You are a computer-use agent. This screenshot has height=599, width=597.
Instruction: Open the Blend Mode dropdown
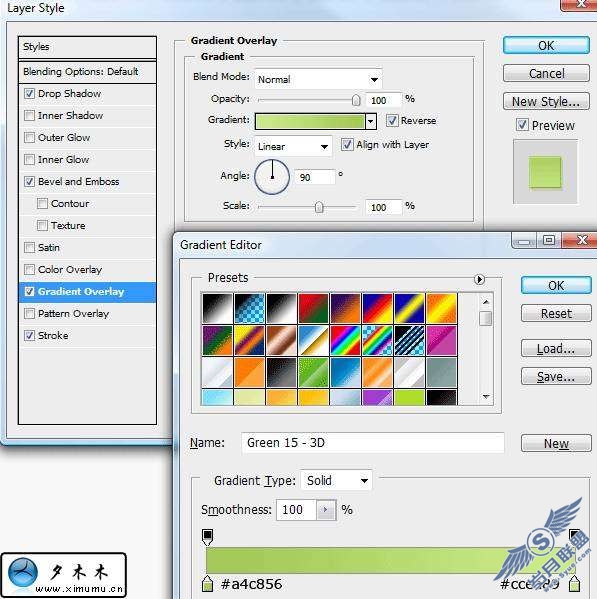pyautogui.click(x=318, y=79)
